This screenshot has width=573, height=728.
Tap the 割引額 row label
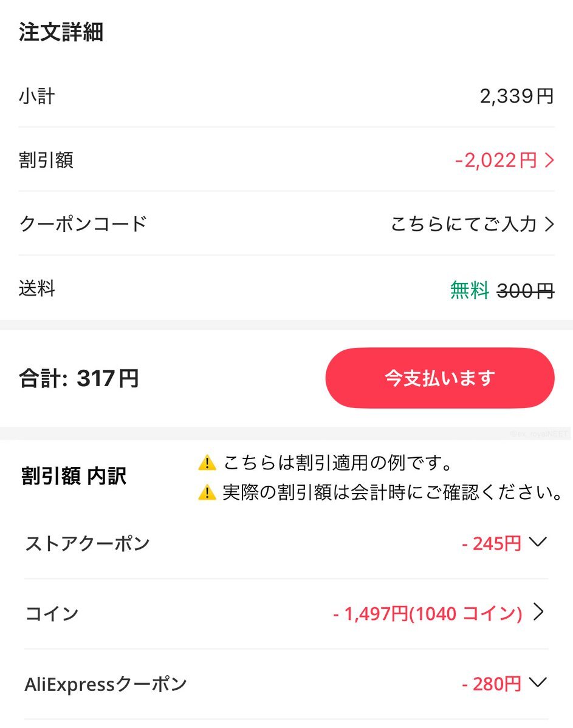click(46, 160)
